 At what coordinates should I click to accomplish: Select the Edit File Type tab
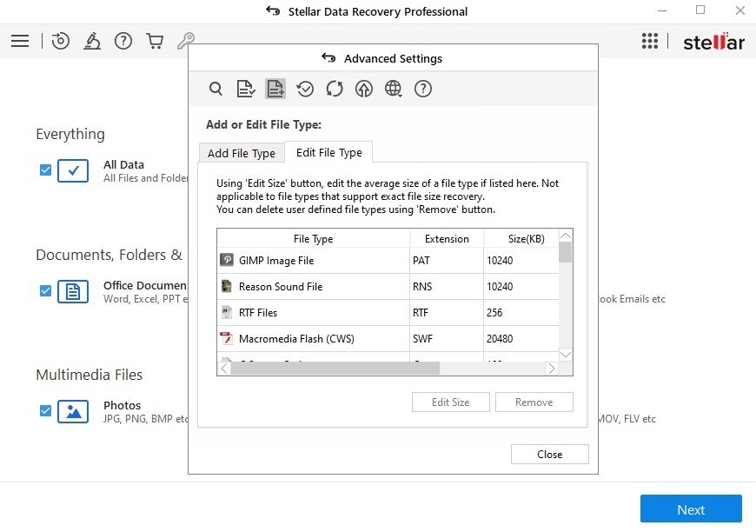[328, 152]
